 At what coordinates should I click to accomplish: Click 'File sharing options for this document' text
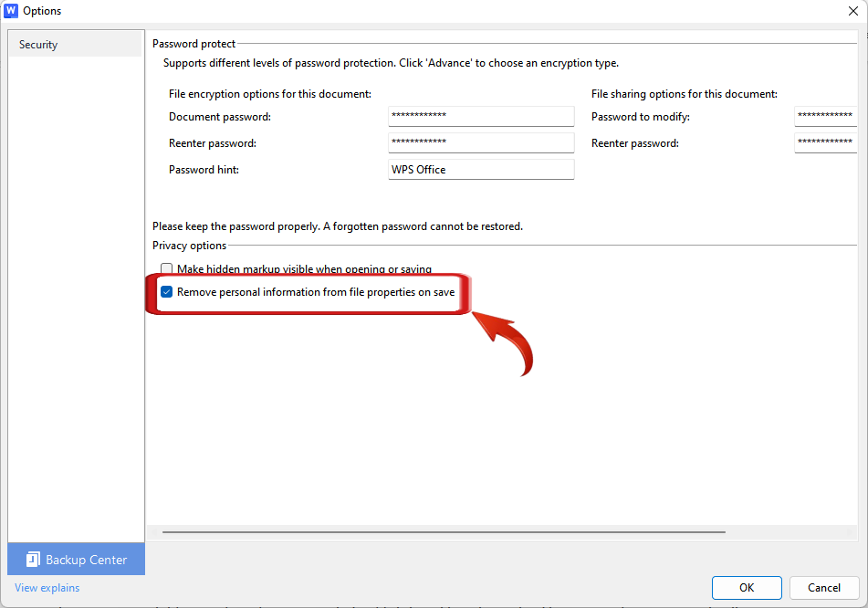click(x=685, y=94)
